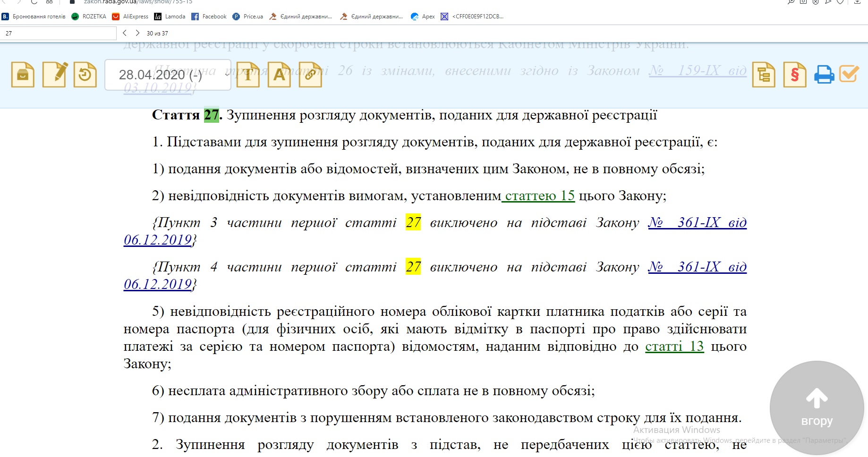Click the pencil edit document icon
The image size is (868, 457).
pos(55,75)
